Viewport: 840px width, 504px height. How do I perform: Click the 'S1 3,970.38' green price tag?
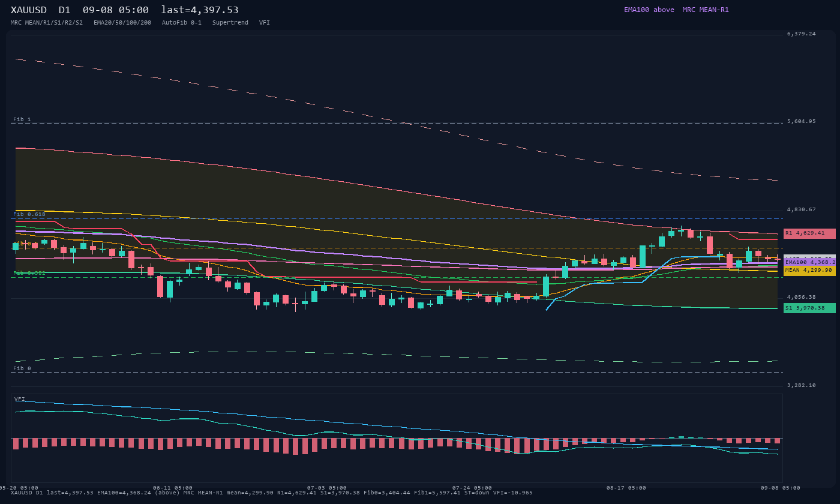(809, 308)
